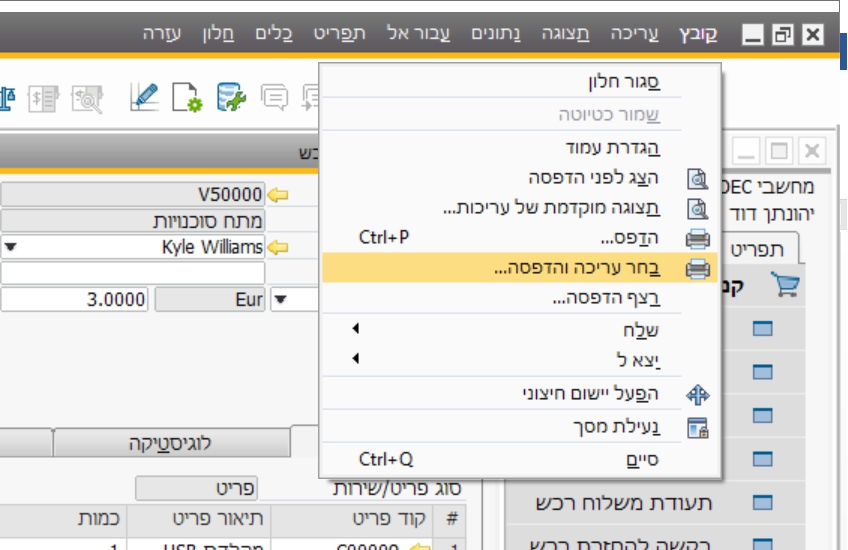848x550 pixels.
Task: Click the yellow link arrow beside V50000
Action: tap(278, 195)
